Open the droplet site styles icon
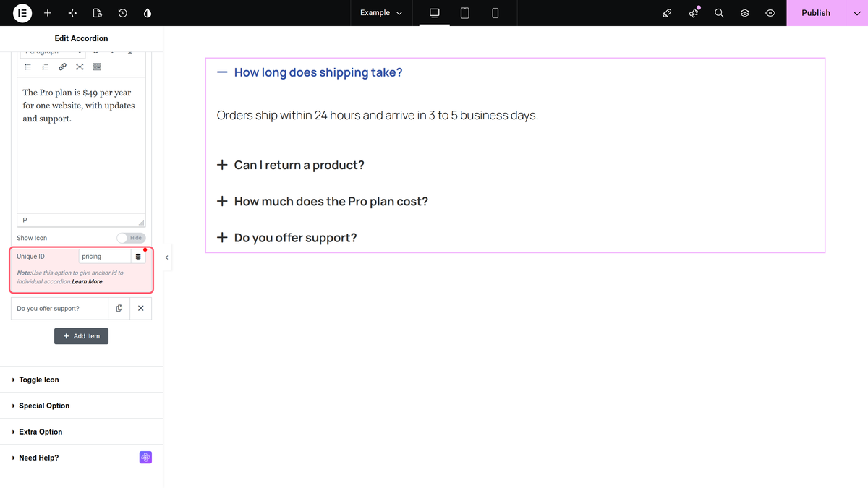Screen dimensions: 868x488 pyautogui.click(x=148, y=13)
